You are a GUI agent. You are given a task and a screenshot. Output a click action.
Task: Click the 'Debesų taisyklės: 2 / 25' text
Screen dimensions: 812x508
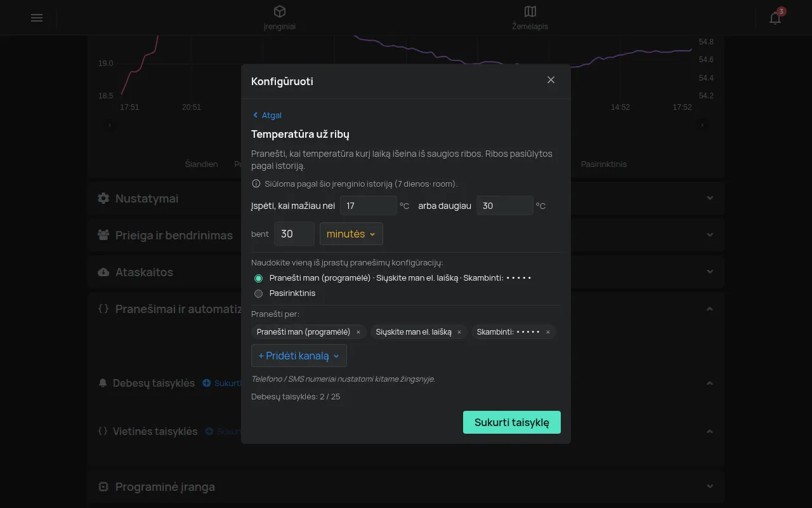point(296,397)
